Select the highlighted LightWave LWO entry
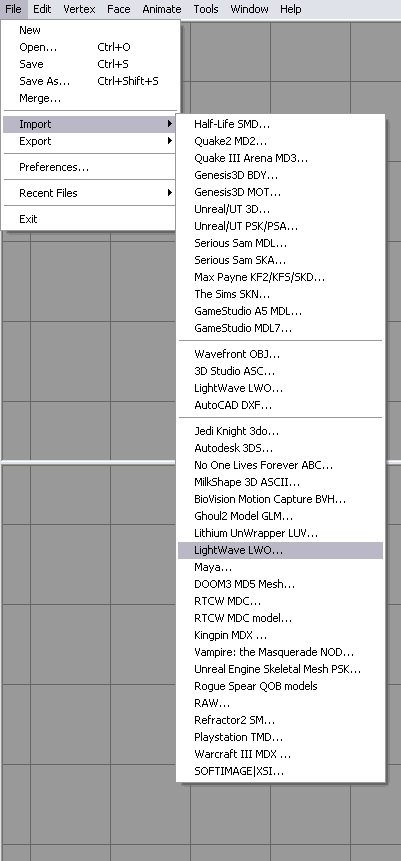 [x=280, y=550]
